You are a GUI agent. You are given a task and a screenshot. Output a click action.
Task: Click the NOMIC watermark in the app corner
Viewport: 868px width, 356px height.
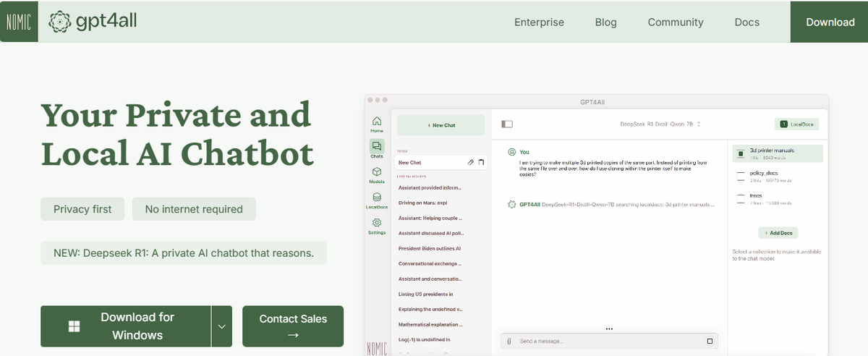click(x=377, y=348)
